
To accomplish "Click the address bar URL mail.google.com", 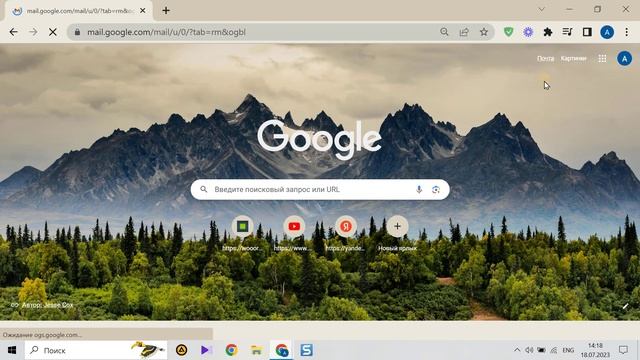I will (166, 32).
